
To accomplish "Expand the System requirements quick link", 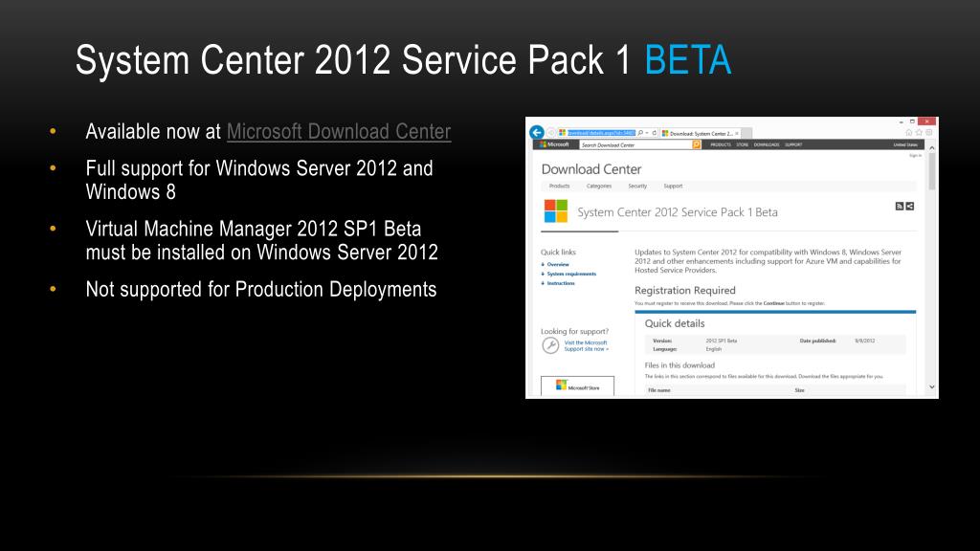I will coord(568,274).
